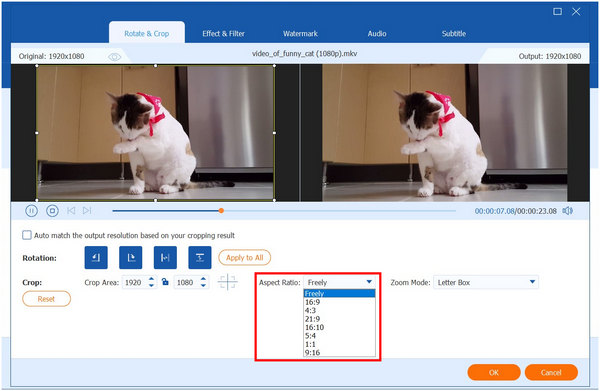
Task: Click the output preview video on right
Action: (445, 132)
